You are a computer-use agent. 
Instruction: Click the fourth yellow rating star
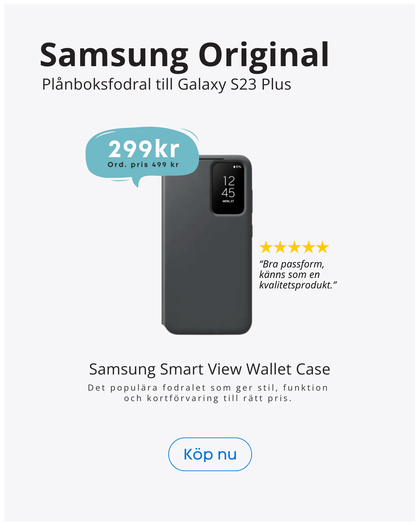pos(308,247)
